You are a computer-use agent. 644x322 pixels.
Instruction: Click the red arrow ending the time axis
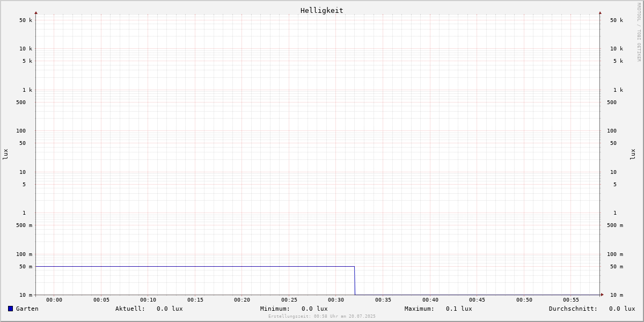602,295
